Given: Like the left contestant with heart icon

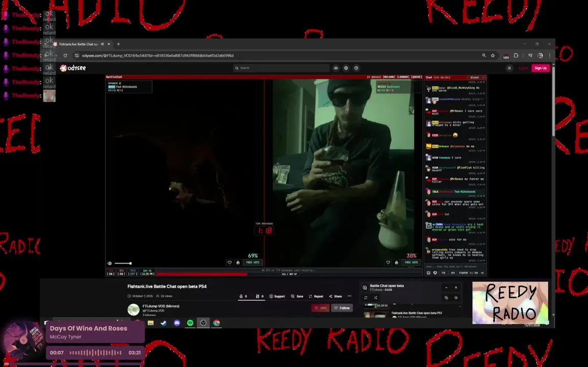Looking at the screenshot, I should pyautogui.click(x=229, y=263).
